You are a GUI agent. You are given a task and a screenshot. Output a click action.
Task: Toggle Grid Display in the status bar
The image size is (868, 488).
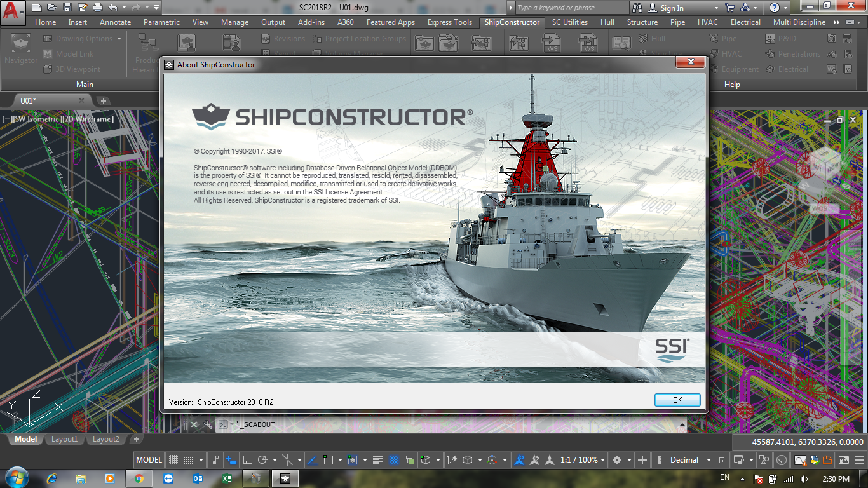pos(174,459)
